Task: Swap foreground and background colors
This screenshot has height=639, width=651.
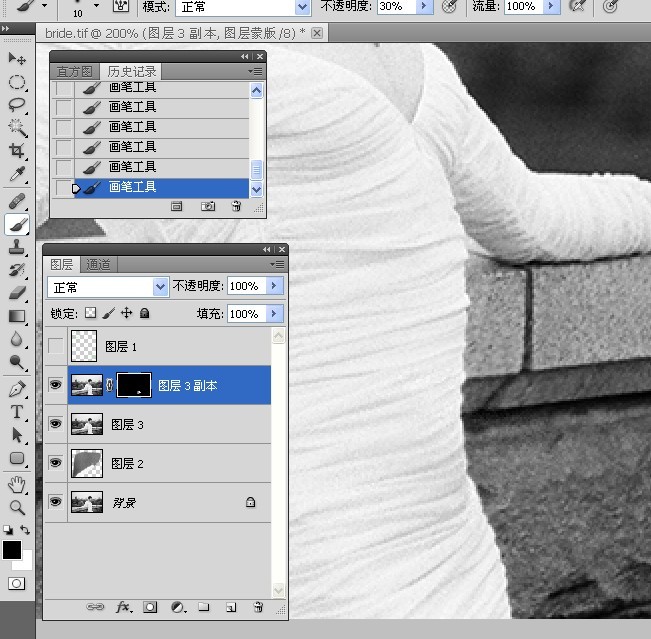Action: coord(25,530)
